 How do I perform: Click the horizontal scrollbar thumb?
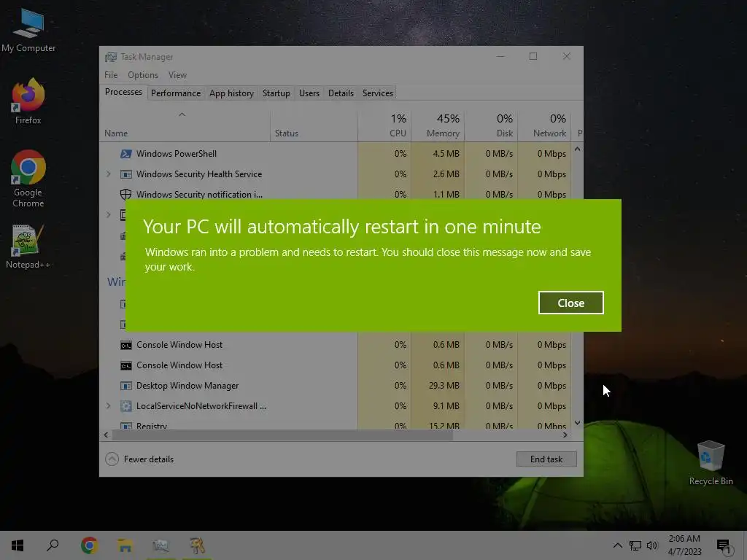coord(282,435)
